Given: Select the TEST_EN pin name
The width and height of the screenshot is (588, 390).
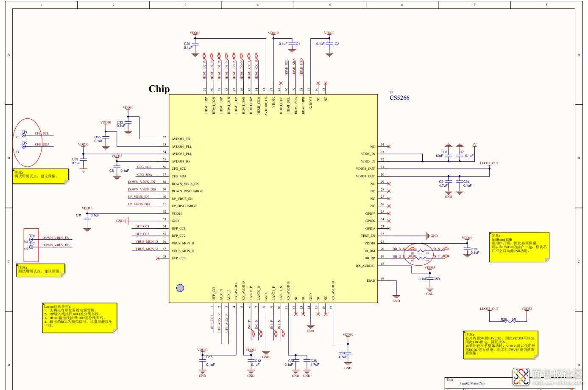Looking at the screenshot, I should click(x=368, y=236).
